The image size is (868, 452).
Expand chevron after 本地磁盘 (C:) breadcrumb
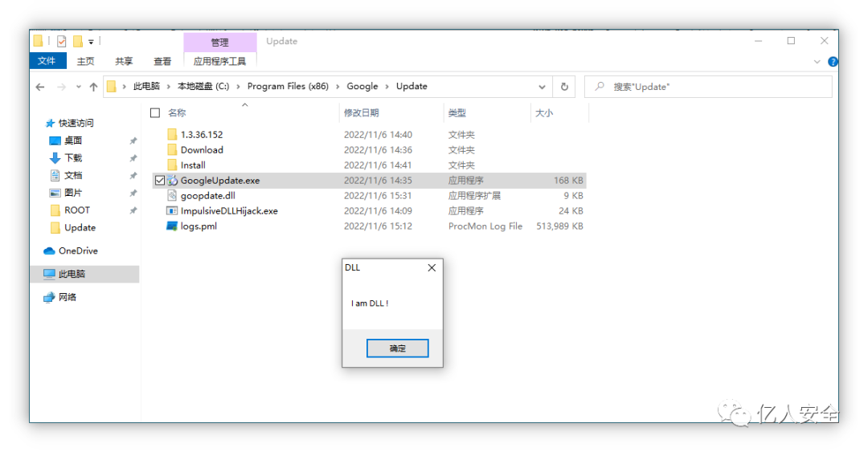tap(238, 87)
